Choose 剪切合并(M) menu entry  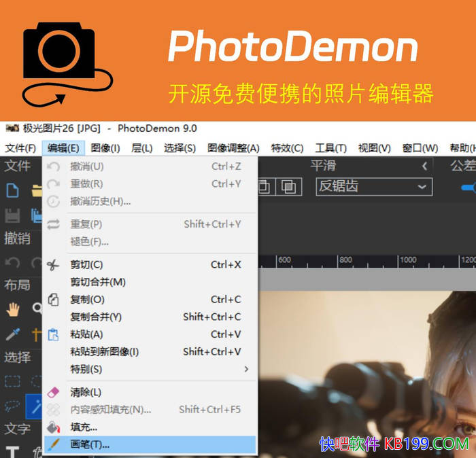pos(150,282)
